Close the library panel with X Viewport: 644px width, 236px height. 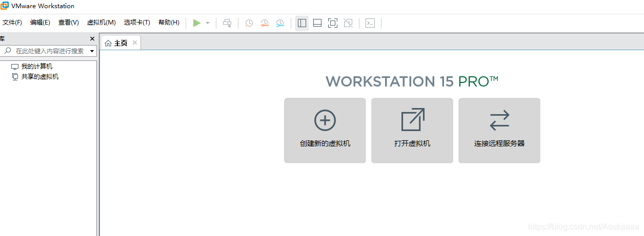click(92, 39)
